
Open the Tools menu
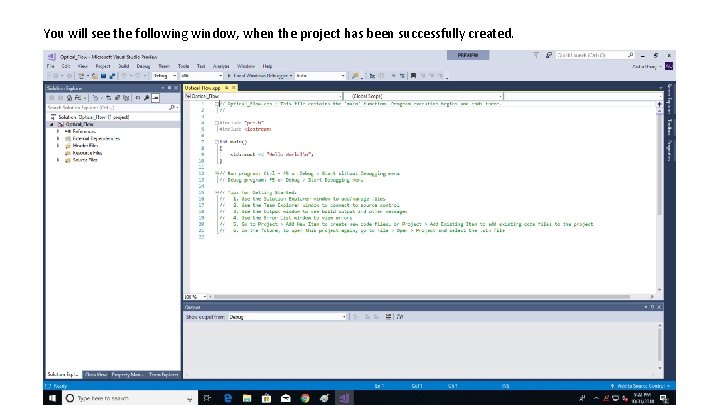[184, 66]
